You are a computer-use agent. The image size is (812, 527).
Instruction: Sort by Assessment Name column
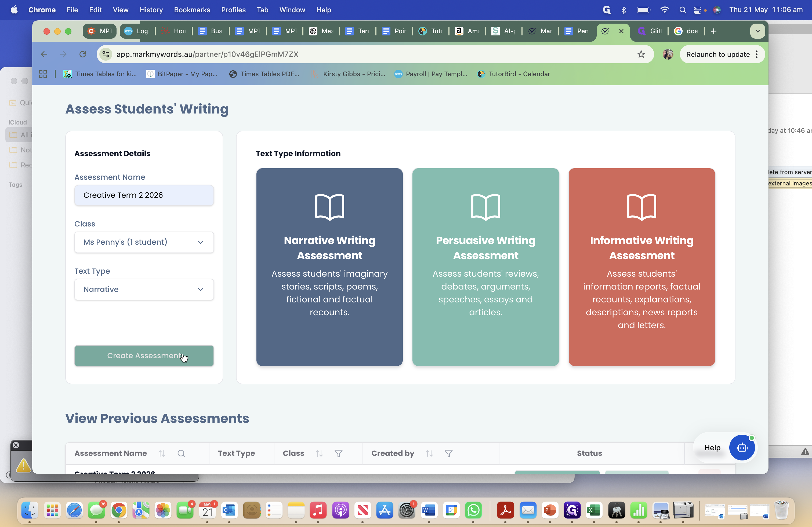162,453
